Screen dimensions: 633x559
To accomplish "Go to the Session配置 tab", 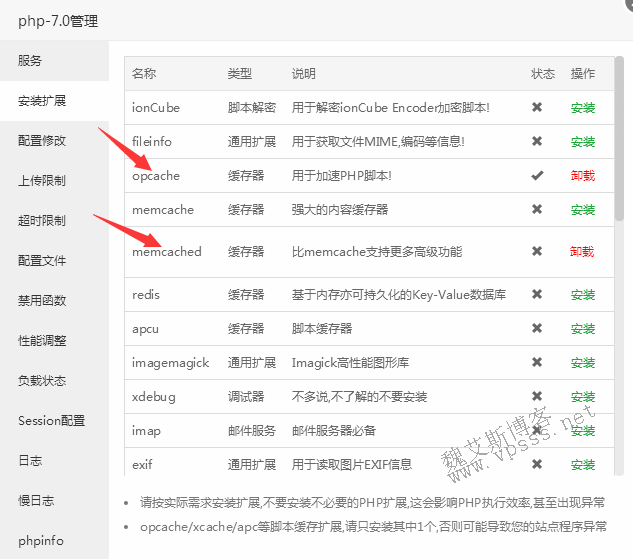I will (51, 420).
